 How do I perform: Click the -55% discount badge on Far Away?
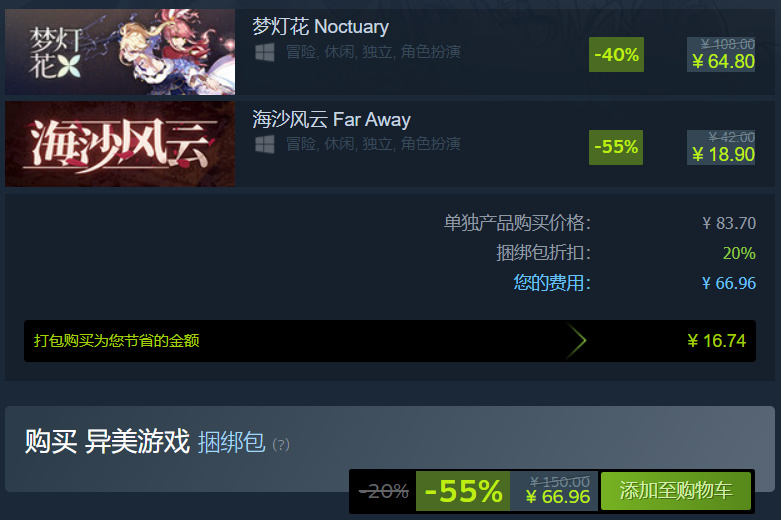(x=616, y=147)
